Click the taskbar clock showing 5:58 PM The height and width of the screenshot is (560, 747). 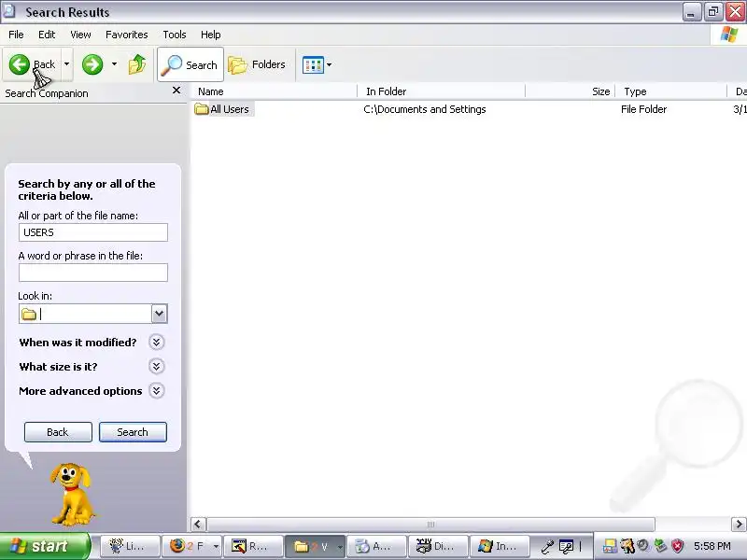712,546
